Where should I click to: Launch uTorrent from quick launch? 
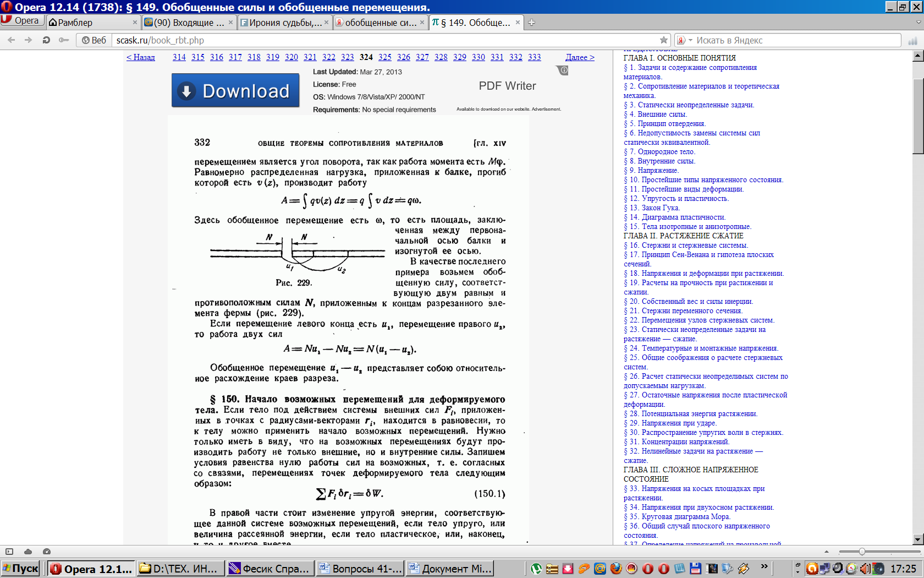536,569
